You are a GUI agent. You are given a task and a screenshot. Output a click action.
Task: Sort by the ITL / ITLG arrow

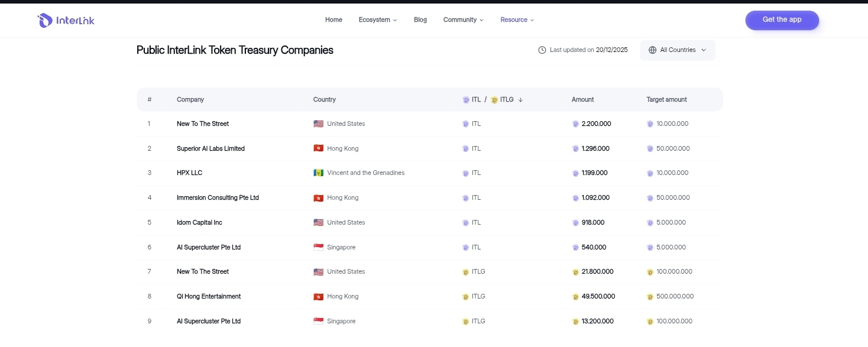point(520,100)
